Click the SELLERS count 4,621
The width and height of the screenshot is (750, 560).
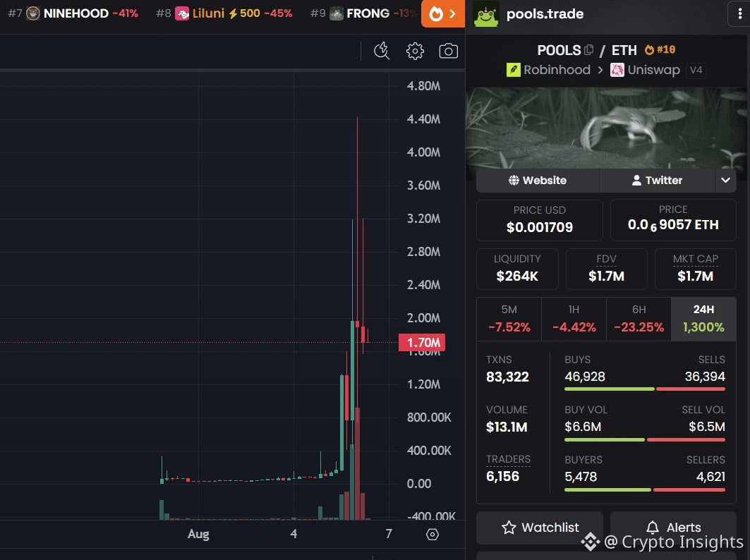[x=710, y=477]
